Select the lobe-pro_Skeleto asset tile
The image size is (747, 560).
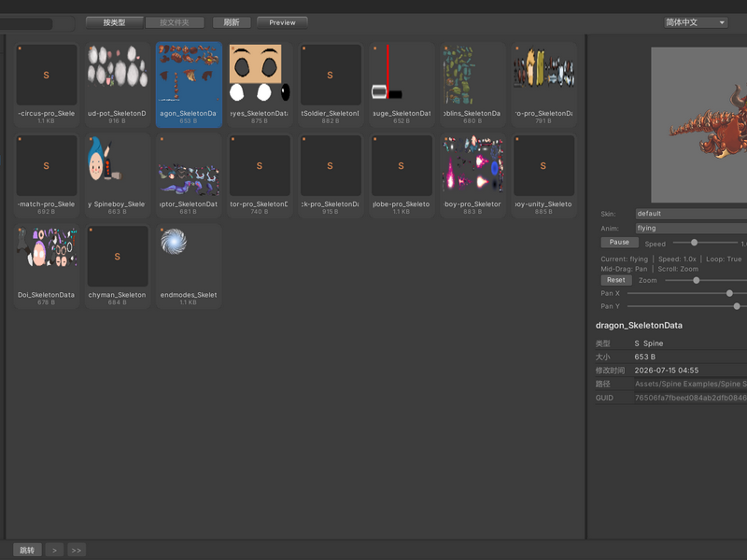point(402,175)
